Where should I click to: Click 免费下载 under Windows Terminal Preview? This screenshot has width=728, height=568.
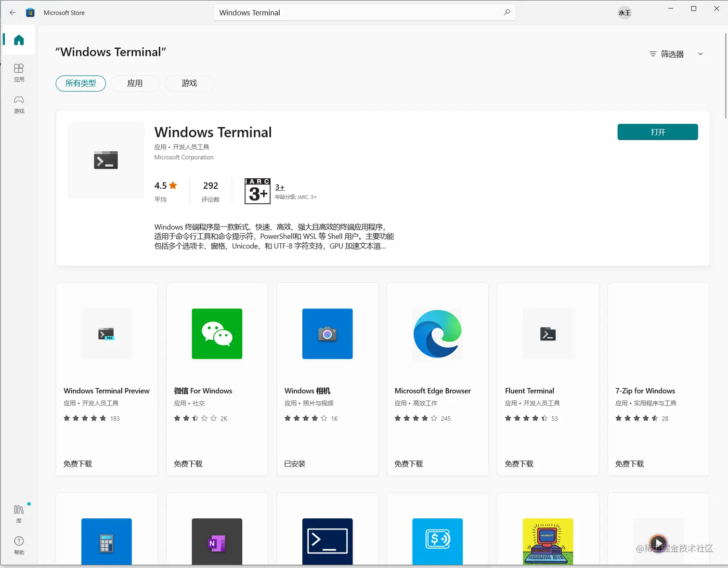click(x=78, y=464)
